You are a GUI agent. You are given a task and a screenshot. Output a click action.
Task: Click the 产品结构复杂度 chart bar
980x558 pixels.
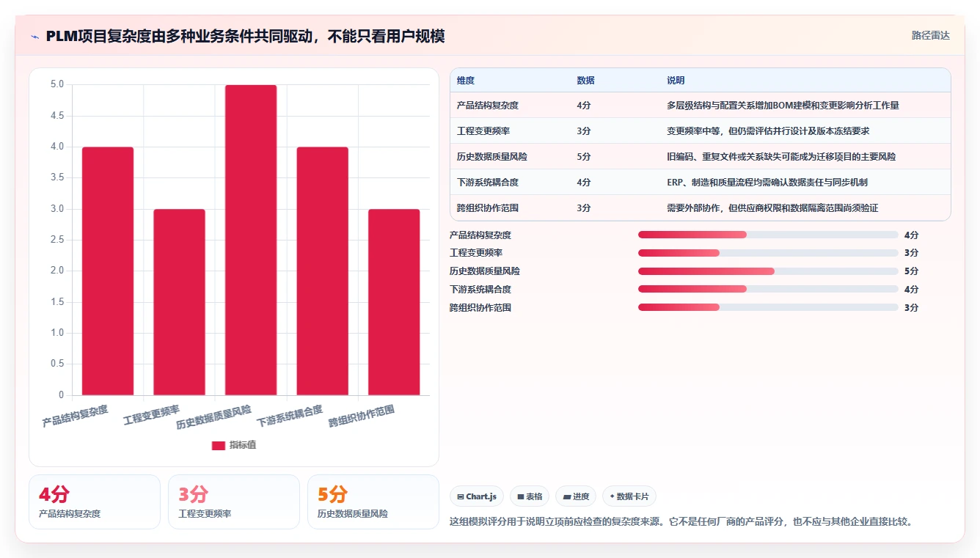(x=108, y=271)
